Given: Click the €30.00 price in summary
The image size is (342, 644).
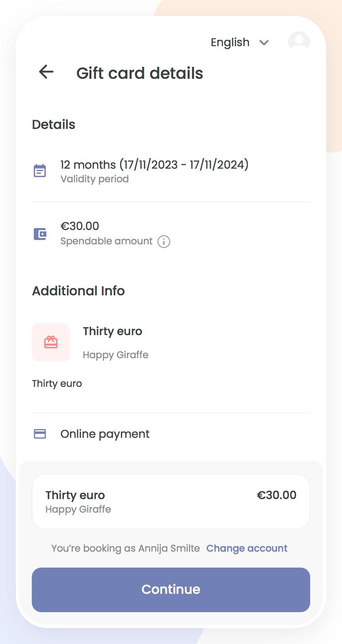Looking at the screenshot, I should (x=276, y=495).
